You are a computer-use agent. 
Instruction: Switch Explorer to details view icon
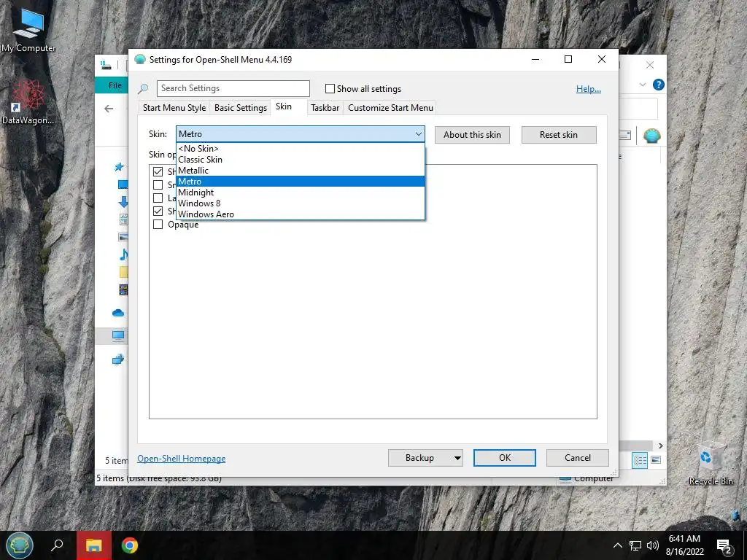(x=640, y=460)
